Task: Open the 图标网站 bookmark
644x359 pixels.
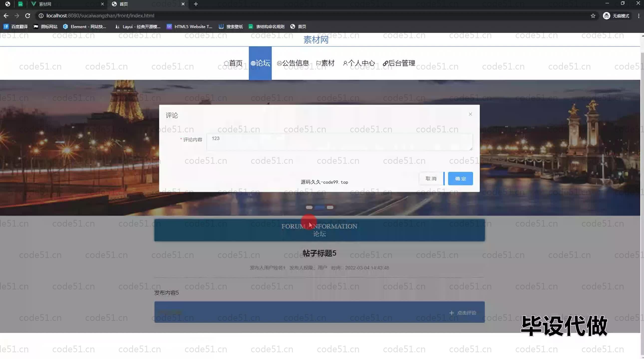Action: tap(45, 26)
